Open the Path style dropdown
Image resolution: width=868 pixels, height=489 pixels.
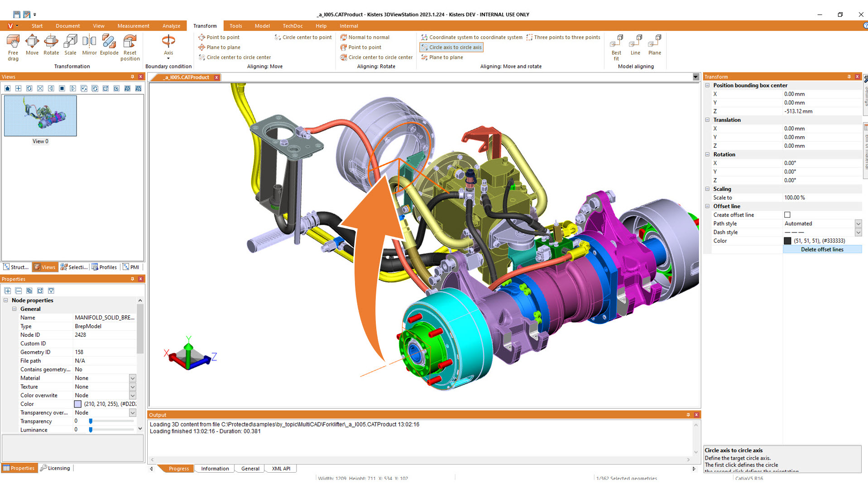858,223
